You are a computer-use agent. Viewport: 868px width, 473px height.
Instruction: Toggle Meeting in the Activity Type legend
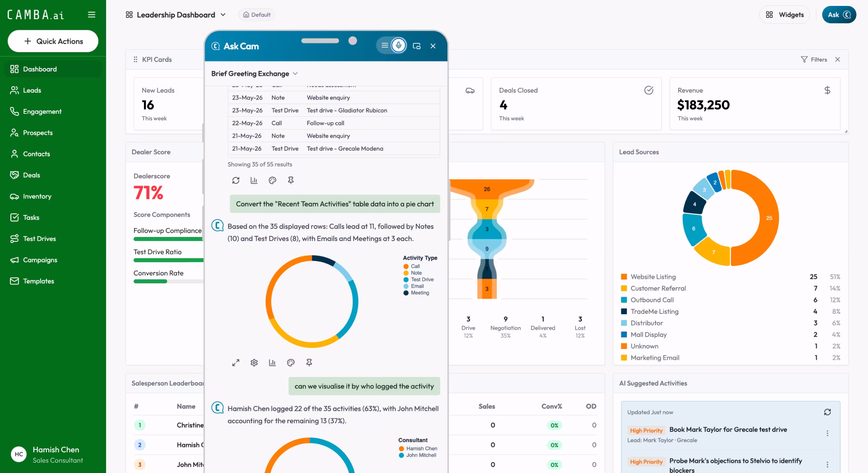pyautogui.click(x=416, y=293)
